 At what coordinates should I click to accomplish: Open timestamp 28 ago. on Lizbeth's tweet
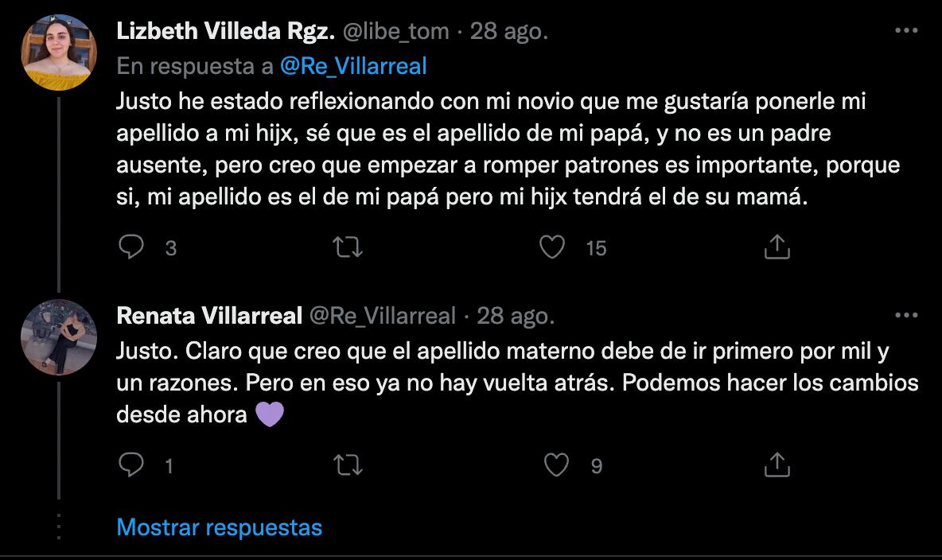coord(509,31)
